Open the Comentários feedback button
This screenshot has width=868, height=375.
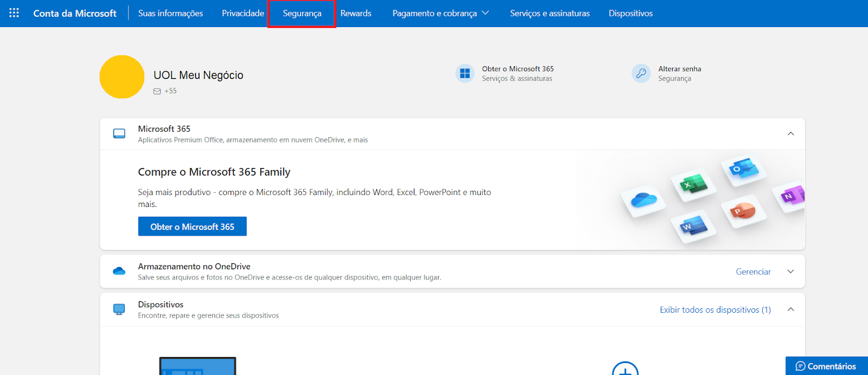click(x=826, y=366)
